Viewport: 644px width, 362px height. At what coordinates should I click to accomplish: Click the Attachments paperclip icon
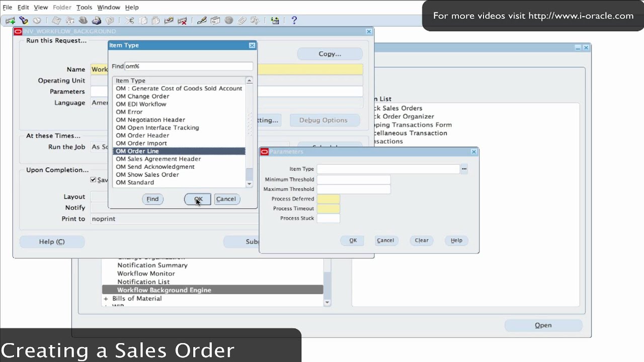click(242, 21)
